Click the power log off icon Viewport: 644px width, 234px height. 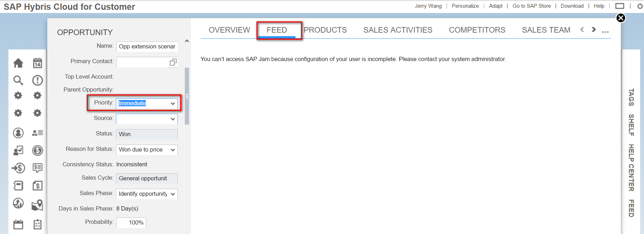[640, 6]
